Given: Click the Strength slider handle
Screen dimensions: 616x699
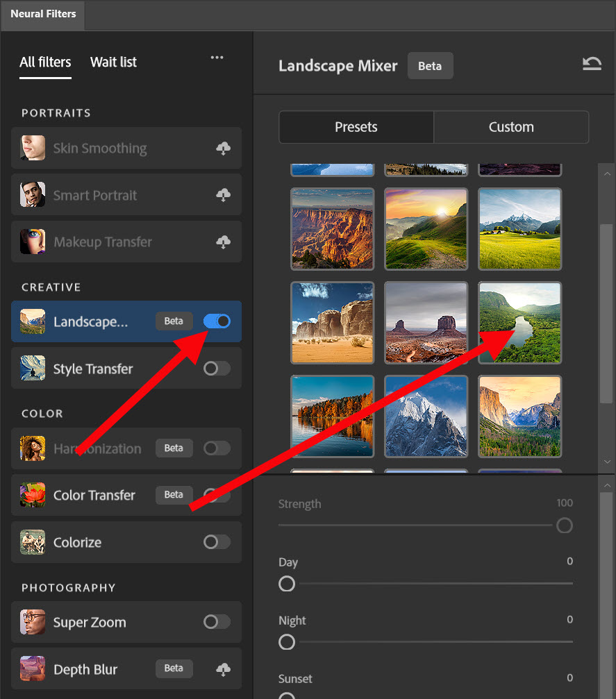Looking at the screenshot, I should pyautogui.click(x=564, y=525).
